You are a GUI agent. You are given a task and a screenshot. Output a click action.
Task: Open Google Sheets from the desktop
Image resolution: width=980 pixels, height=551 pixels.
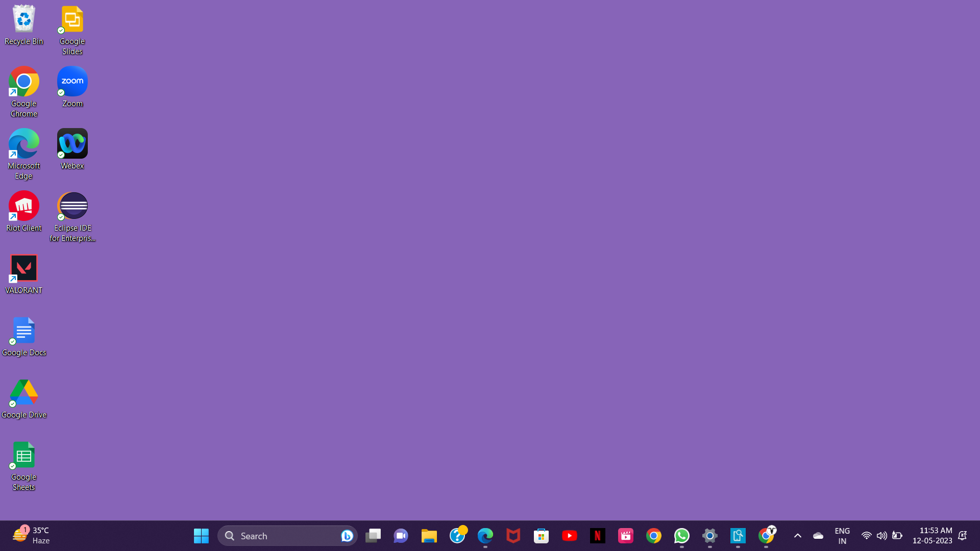pyautogui.click(x=23, y=454)
